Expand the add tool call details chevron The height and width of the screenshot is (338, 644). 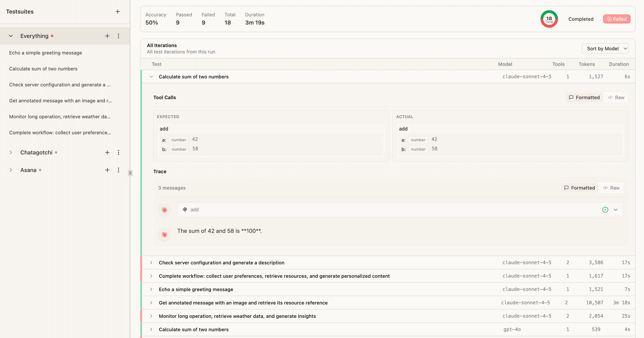(615, 210)
